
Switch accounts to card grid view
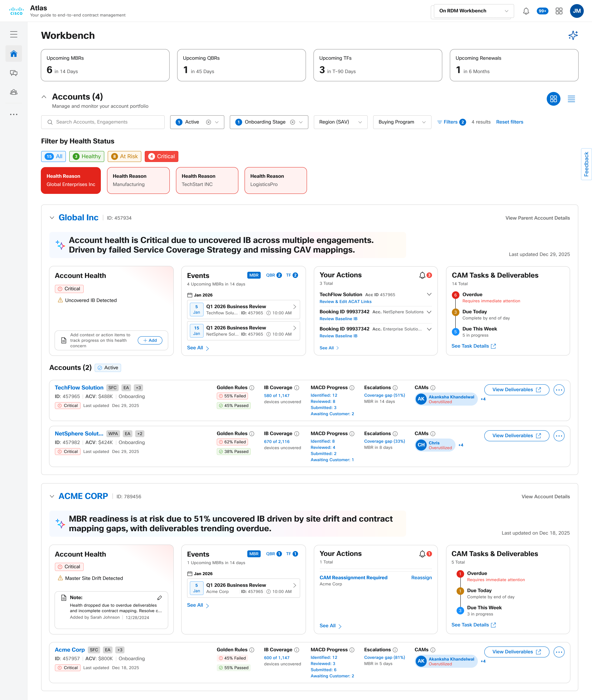554,99
